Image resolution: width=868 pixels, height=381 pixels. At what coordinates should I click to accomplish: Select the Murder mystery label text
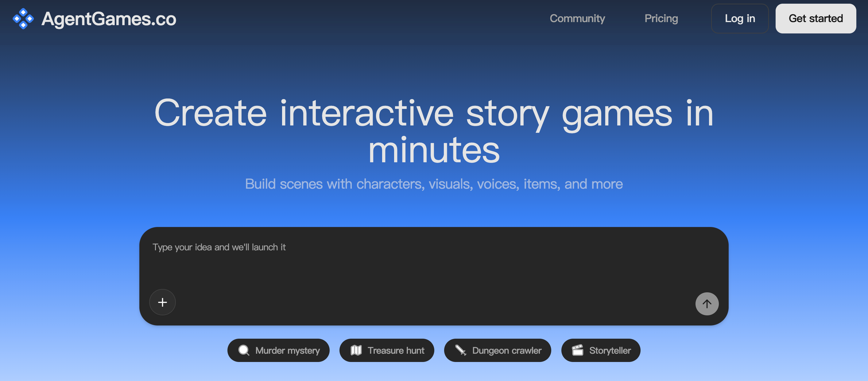(287, 350)
